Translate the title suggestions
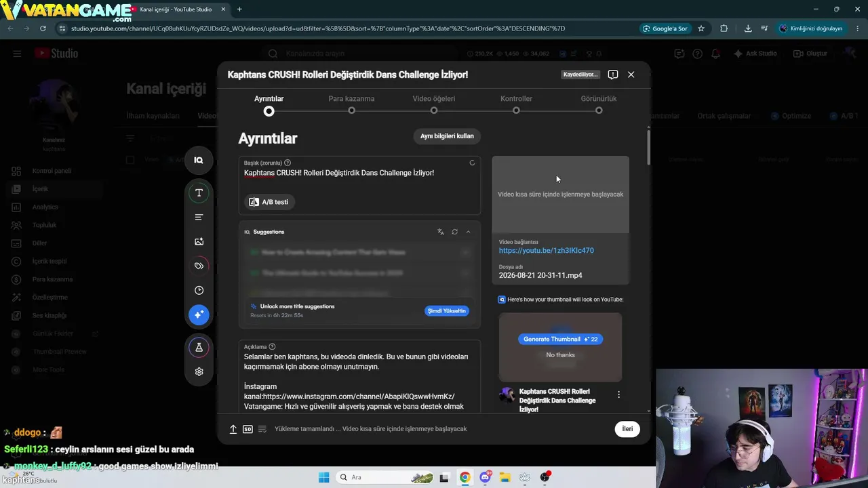Image resolution: width=868 pixels, height=488 pixels. pos(441,232)
